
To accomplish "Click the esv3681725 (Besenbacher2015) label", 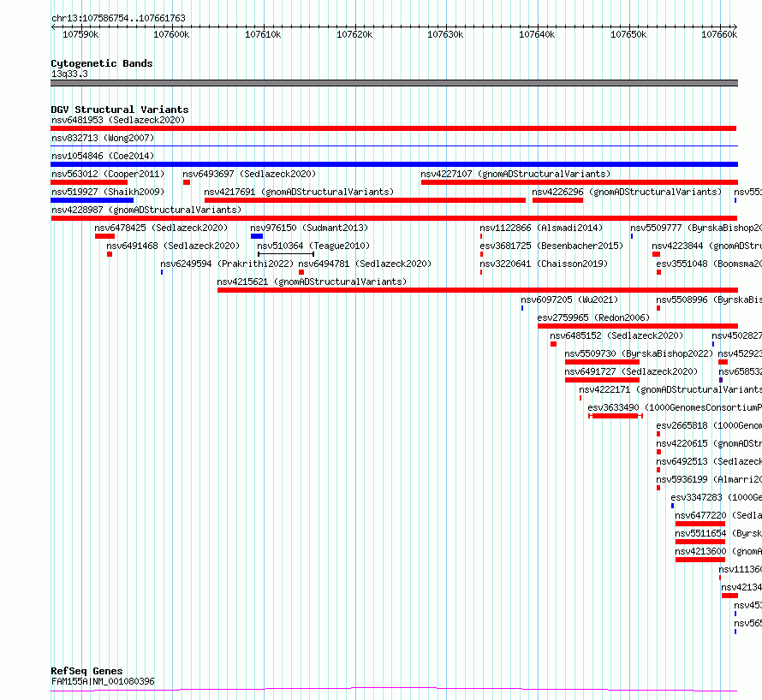I will [551, 246].
